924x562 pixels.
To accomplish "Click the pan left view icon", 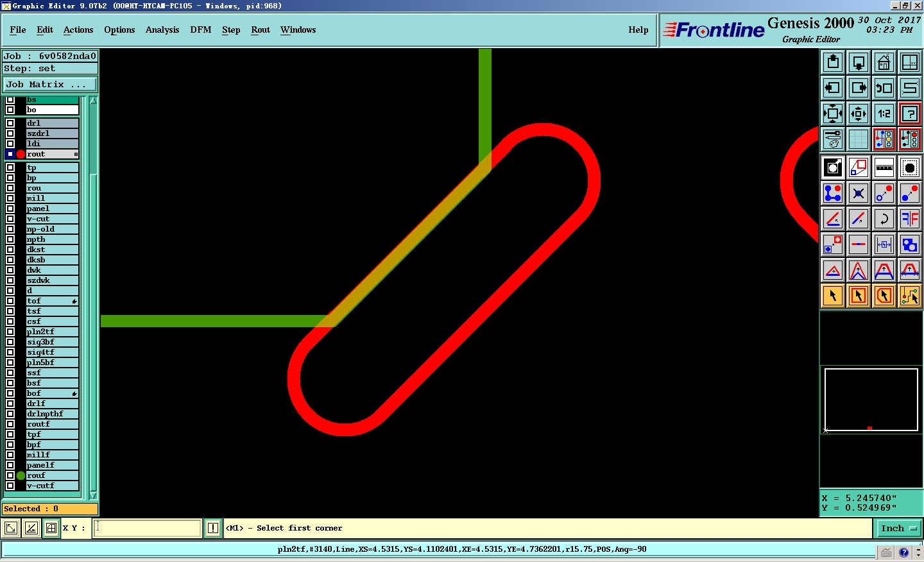I will [x=833, y=88].
